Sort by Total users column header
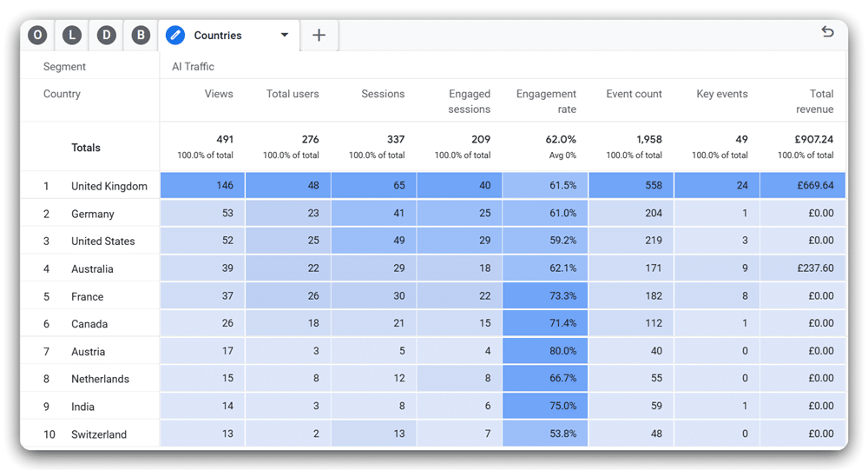The width and height of the screenshot is (868, 470). 293,94
